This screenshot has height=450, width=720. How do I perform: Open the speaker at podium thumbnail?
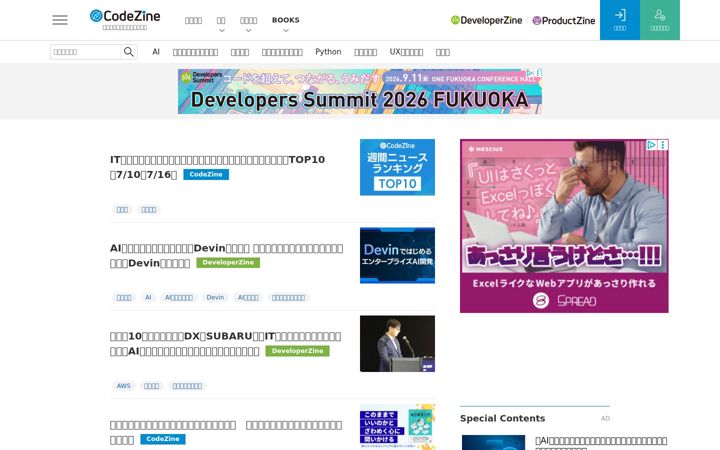[397, 343]
